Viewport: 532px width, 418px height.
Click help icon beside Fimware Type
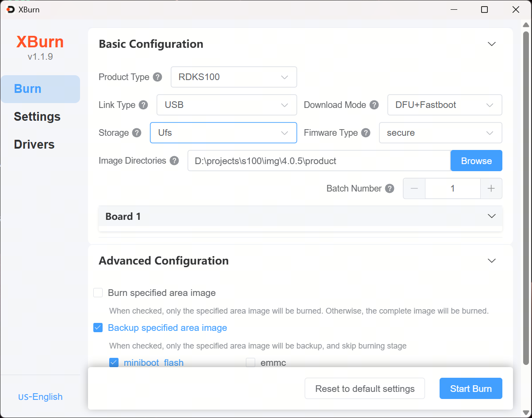point(366,133)
